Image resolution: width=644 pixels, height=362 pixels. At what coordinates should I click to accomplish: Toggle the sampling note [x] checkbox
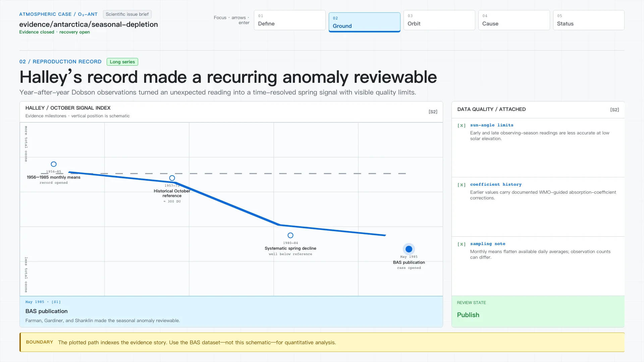tap(462, 244)
